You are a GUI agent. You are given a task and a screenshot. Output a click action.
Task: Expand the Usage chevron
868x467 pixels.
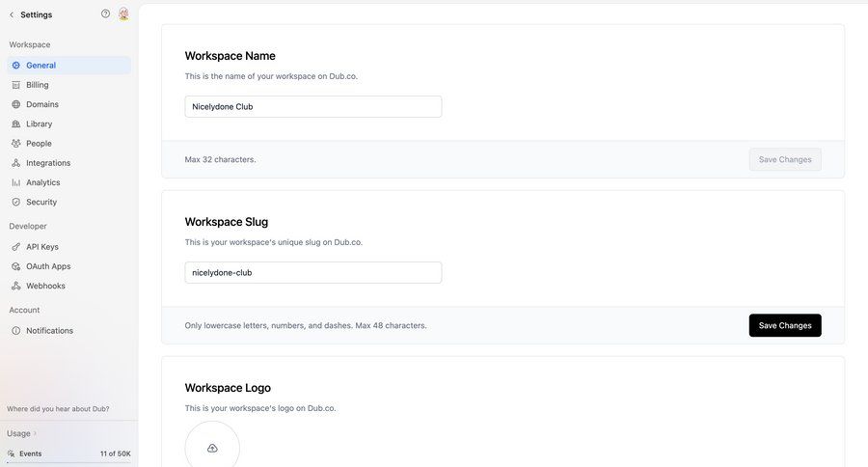point(35,434)
